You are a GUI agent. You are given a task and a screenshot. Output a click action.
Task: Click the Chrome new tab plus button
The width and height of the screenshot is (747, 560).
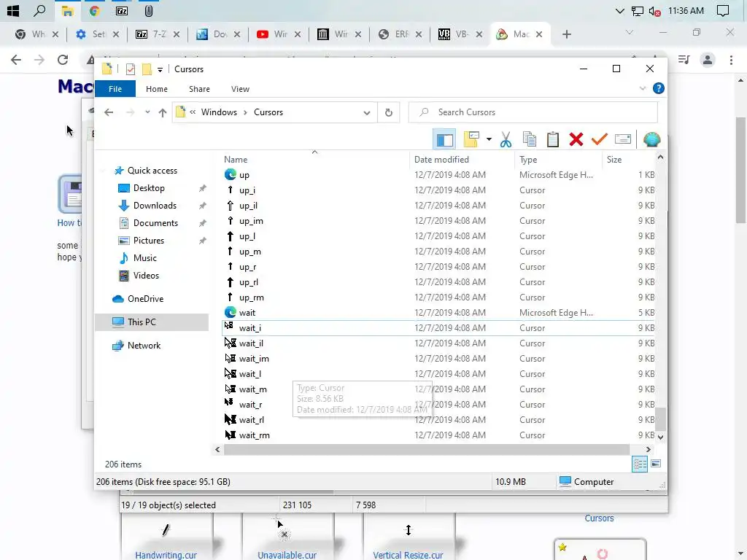[566, 34]
